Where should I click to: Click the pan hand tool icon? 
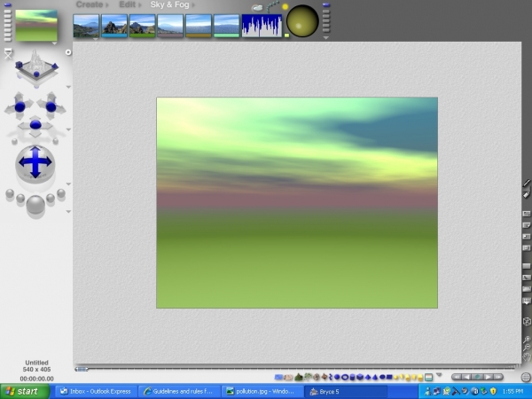pyautogui.click(x=527, y=356)
